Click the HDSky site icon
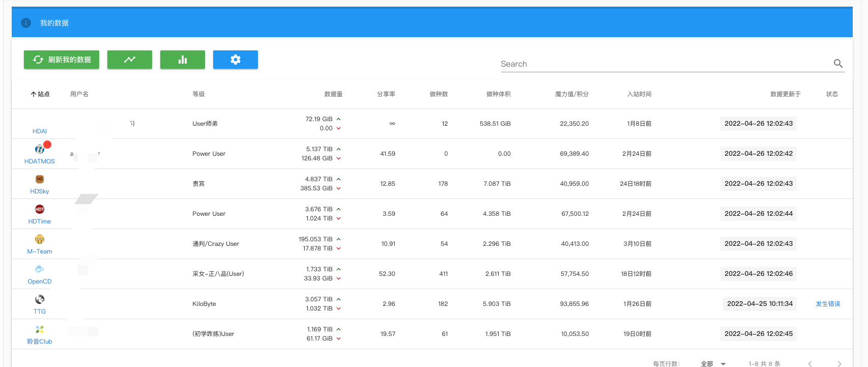Screen dimensions: 868x367 (40, 179)
